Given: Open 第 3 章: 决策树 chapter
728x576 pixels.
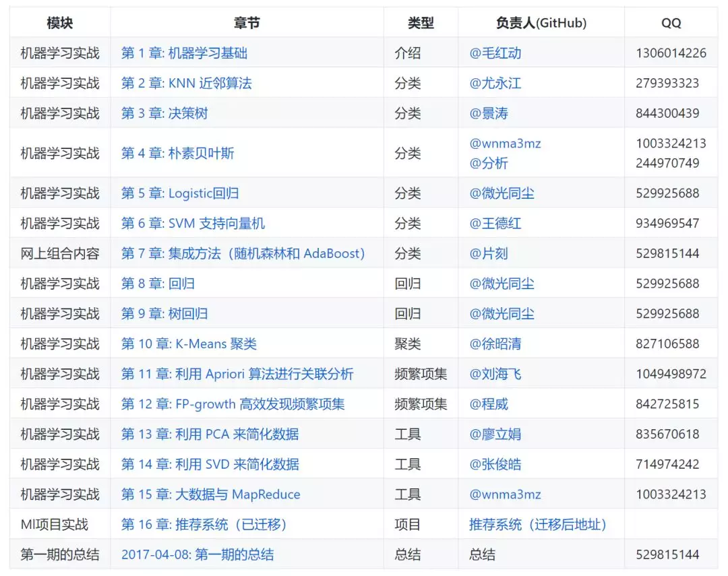Looking at the screenshot, I should coord(164,113).
